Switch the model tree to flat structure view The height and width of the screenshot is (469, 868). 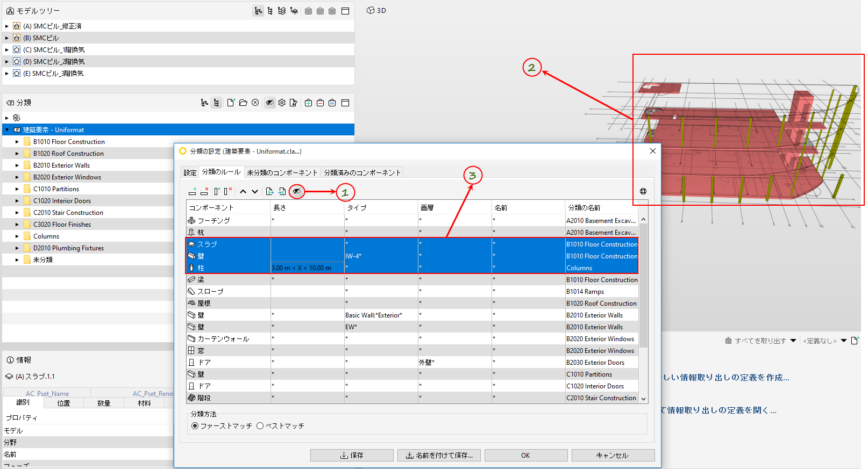click(x=270, y=11)
